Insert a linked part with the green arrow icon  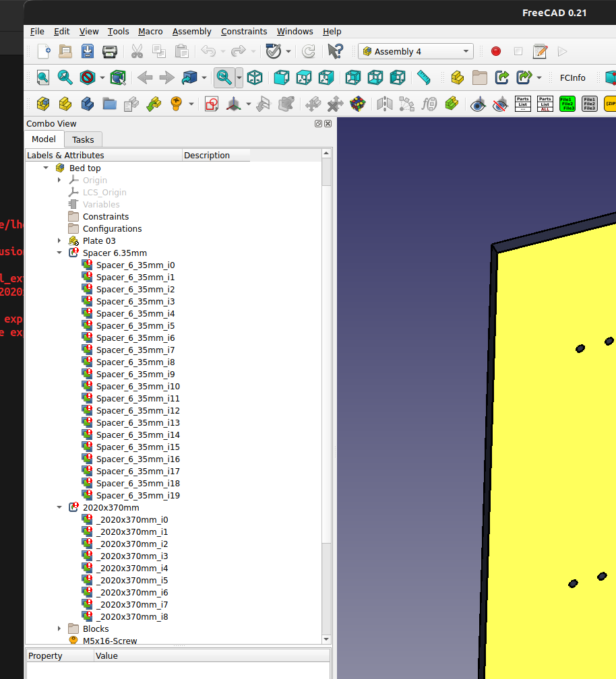point(154,104)
